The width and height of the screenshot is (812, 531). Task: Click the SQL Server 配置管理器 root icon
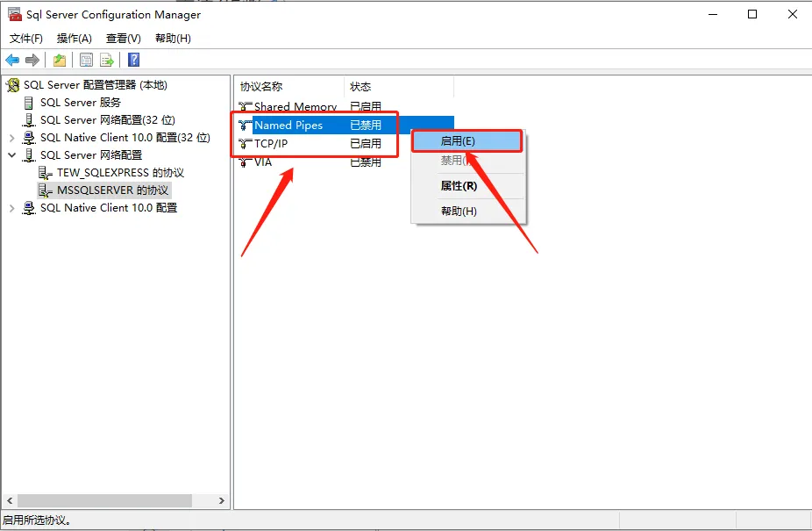[13, 85]
